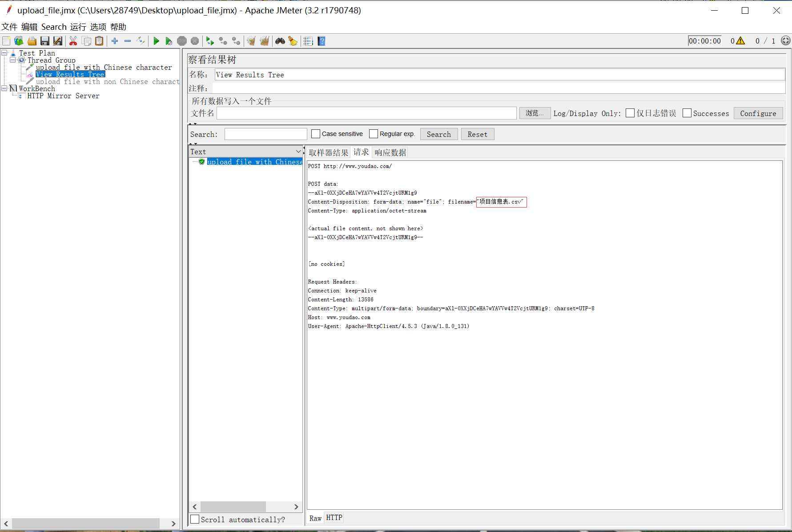This screenshot has width=792, height=532.
Task: Click the Reset button next to Search
Action: 477,134
